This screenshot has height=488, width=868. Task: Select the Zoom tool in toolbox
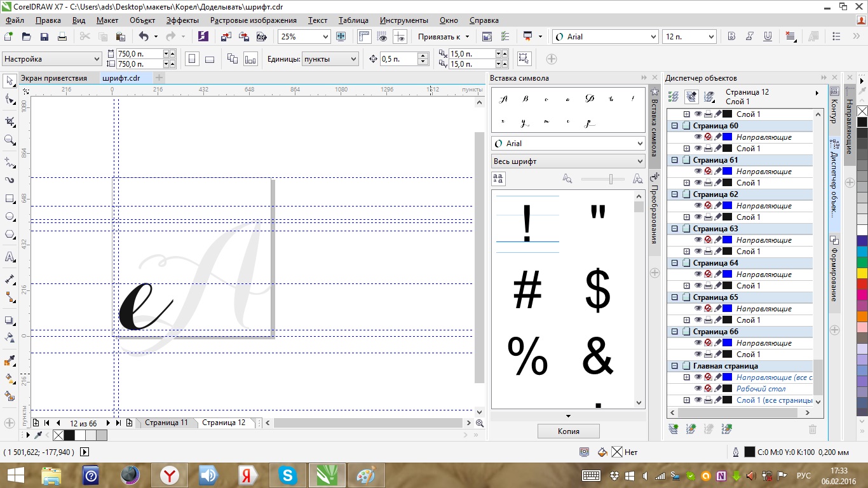pyautogui.click(x=10, y=140)
